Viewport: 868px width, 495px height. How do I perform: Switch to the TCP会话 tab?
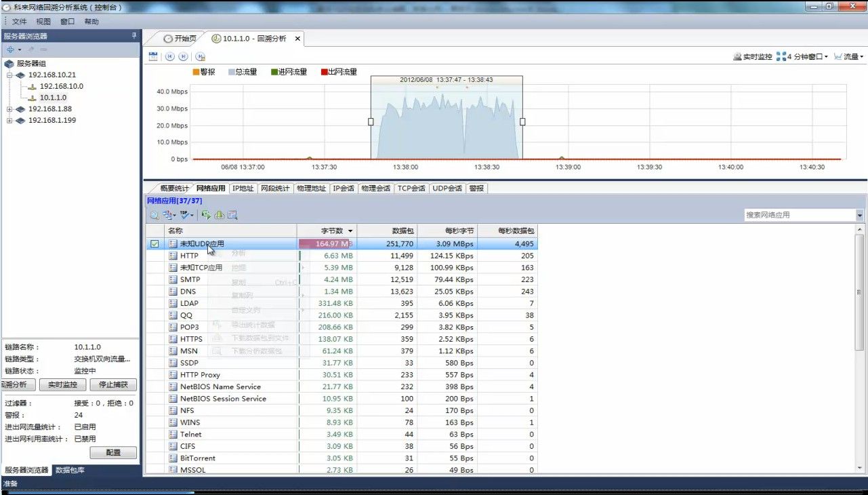411,189
